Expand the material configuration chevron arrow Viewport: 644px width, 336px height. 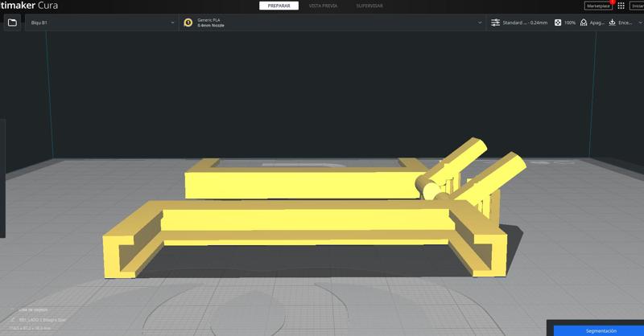pyautogui.click(x=480, y=23)
